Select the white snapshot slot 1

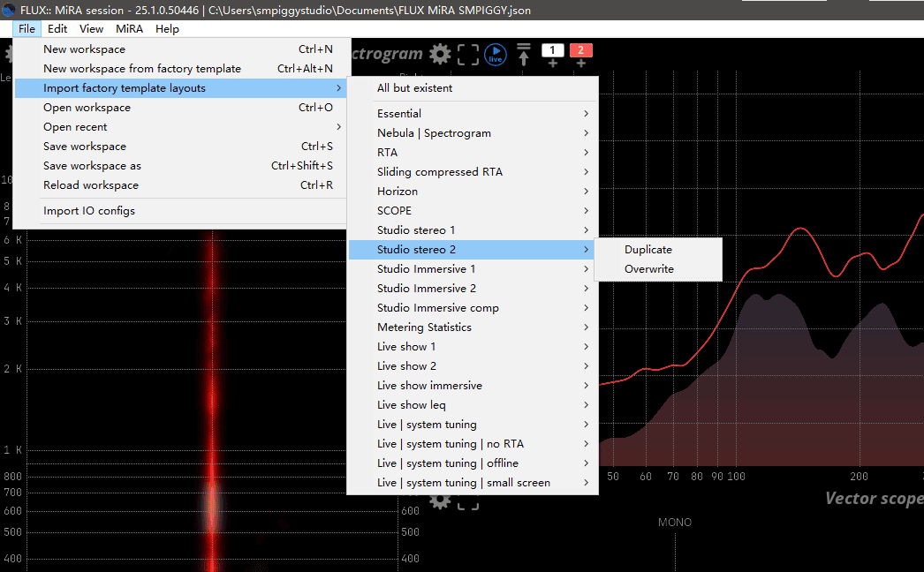point(552,50)
